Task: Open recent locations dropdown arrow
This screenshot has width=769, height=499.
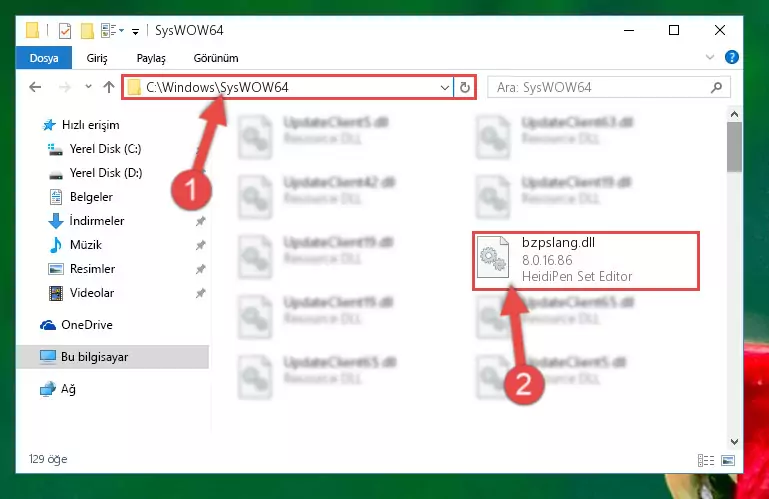Action: click(88, 87)
